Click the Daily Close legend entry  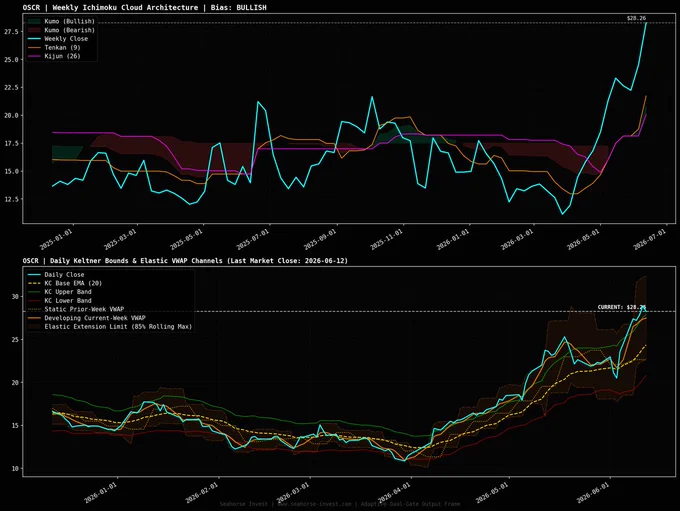(56, 275)
